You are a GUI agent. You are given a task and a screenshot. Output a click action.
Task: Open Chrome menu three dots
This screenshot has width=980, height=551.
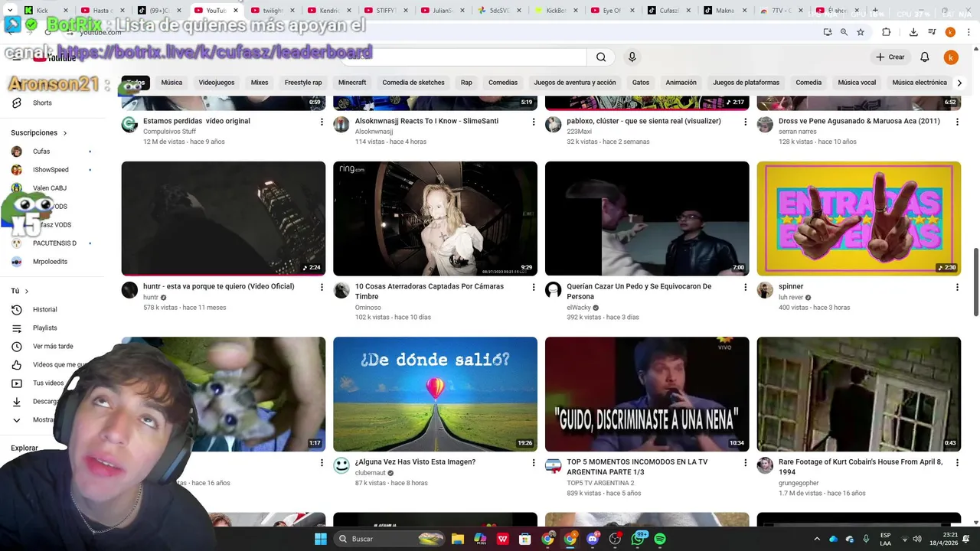pyautogui.click(x=969, y=32)
